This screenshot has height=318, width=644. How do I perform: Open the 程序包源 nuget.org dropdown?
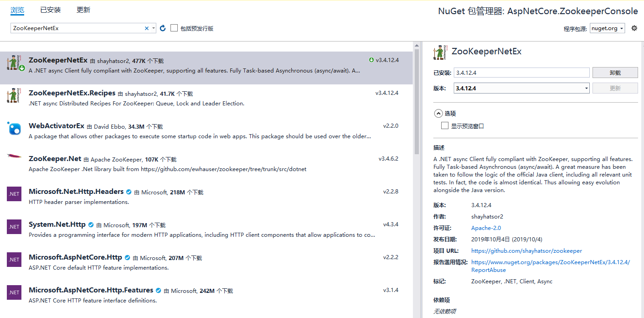point(607,28)
